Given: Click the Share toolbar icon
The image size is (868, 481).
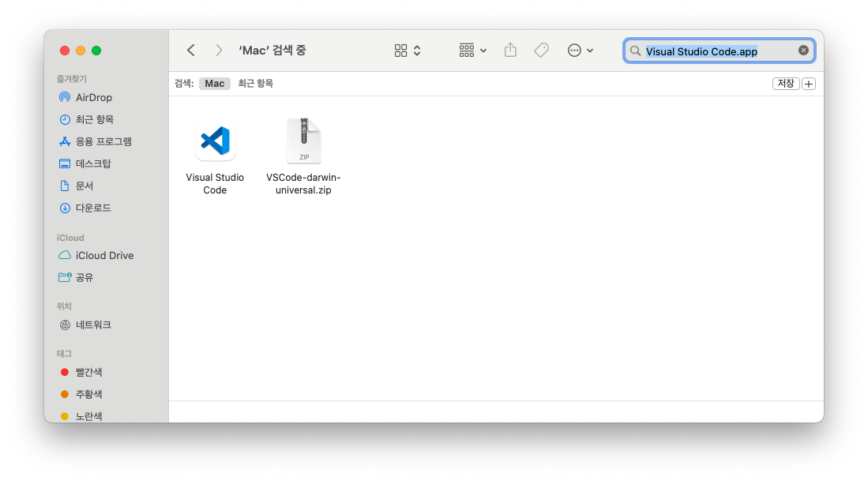Looking at the screenshot, I should (510, 51).
